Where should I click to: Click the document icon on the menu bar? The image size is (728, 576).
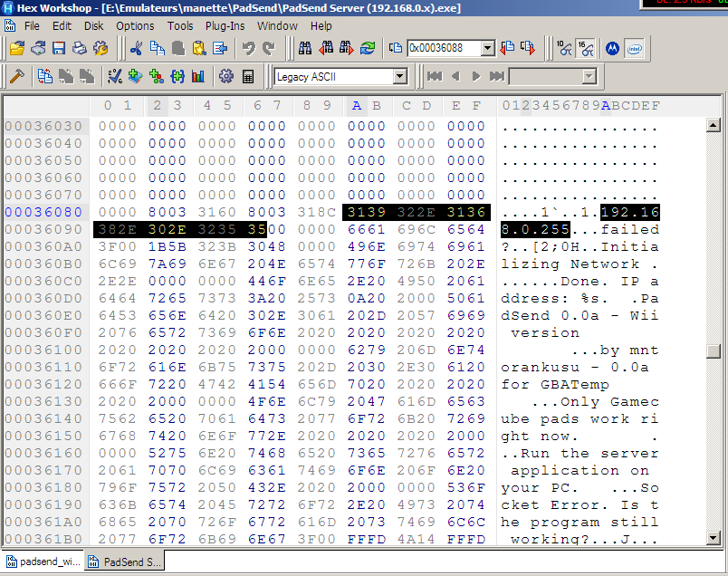pos(10,25)
